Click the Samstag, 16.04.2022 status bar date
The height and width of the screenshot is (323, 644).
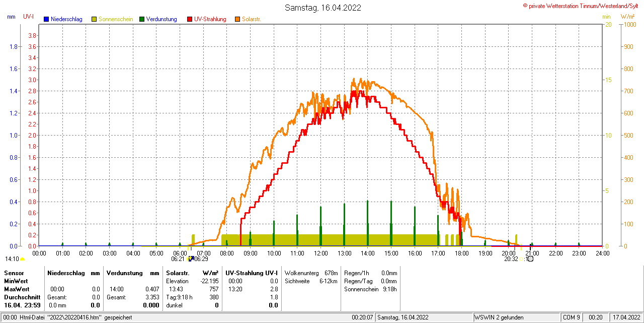pos(403,317)
